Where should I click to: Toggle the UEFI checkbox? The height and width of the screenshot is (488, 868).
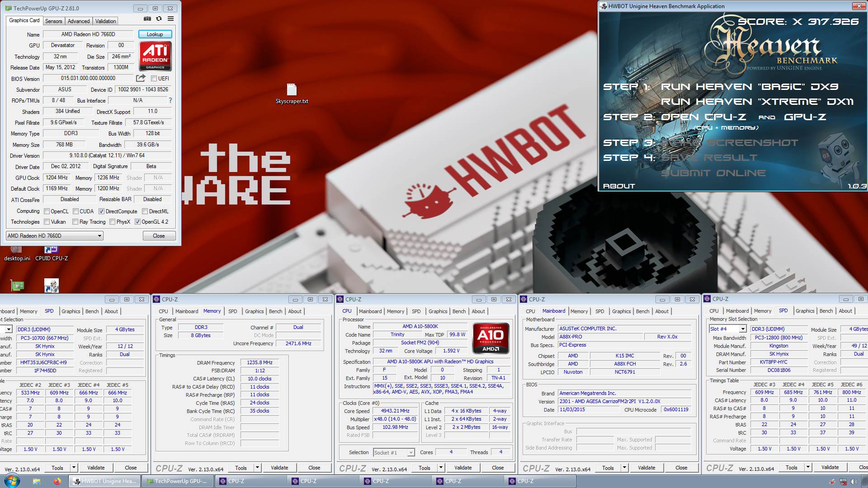coord(154,78)
